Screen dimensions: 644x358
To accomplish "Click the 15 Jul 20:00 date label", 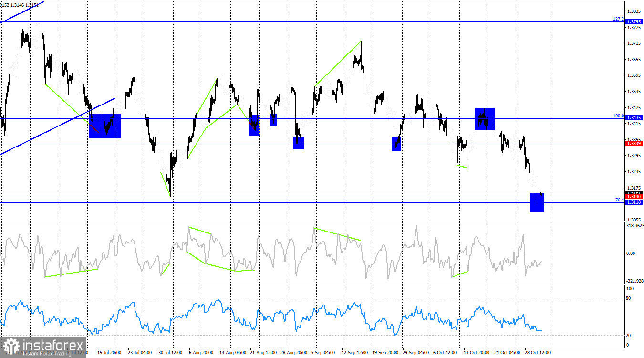I will [x=109, y=352].
